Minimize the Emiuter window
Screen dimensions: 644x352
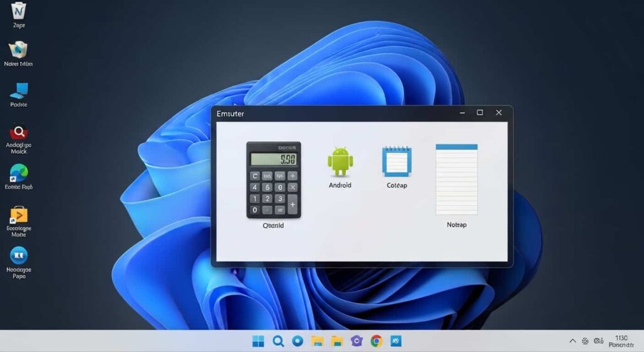(x=462, y=113)
